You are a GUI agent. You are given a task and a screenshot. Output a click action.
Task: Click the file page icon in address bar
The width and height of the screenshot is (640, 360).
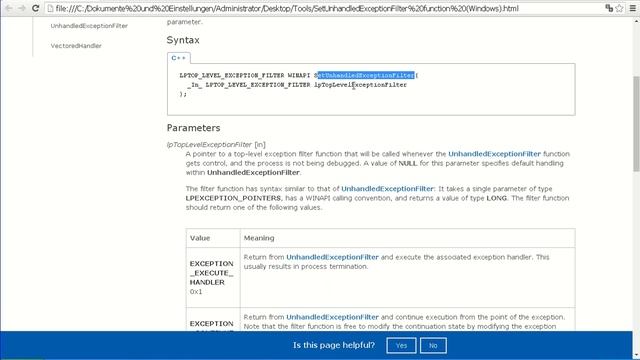(x=50, y=8)
